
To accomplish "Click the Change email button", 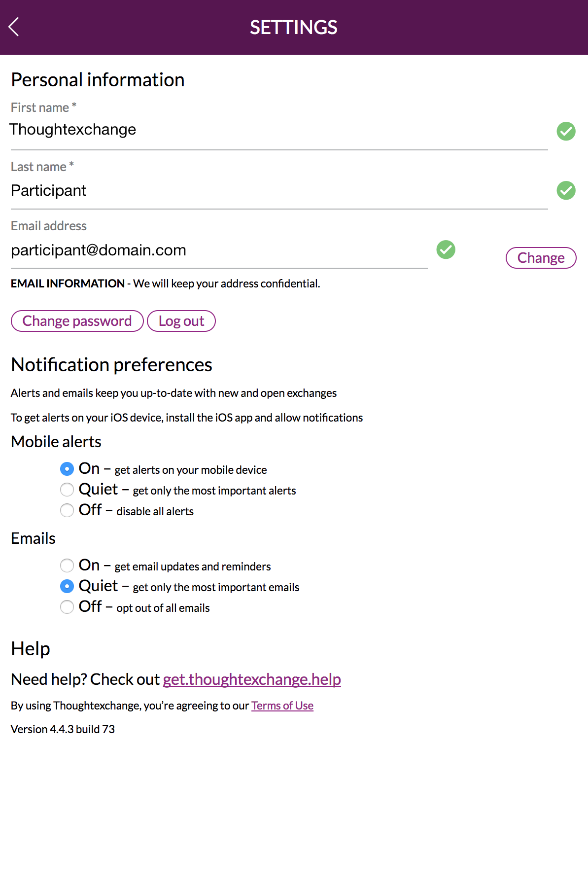I will pos(541,258).
